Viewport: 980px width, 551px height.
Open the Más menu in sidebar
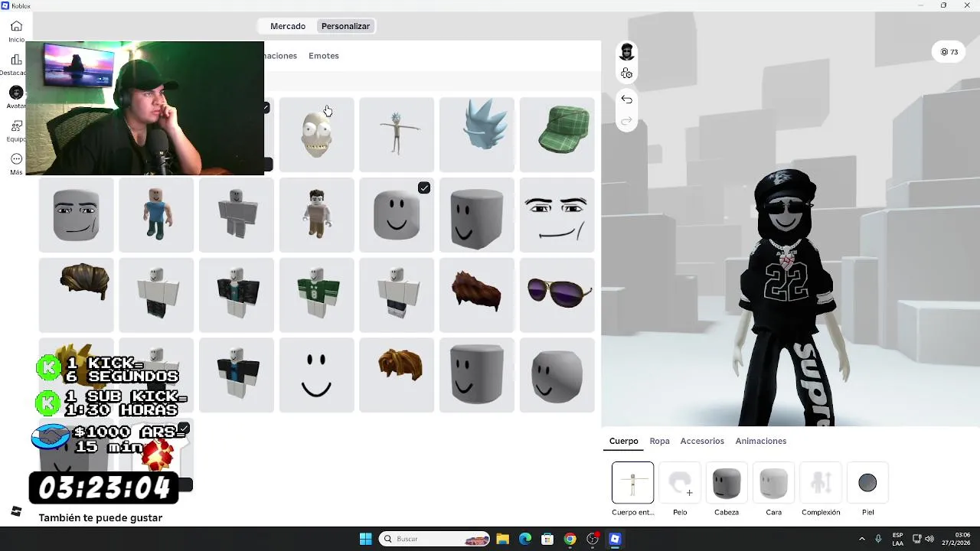(16, 164)
